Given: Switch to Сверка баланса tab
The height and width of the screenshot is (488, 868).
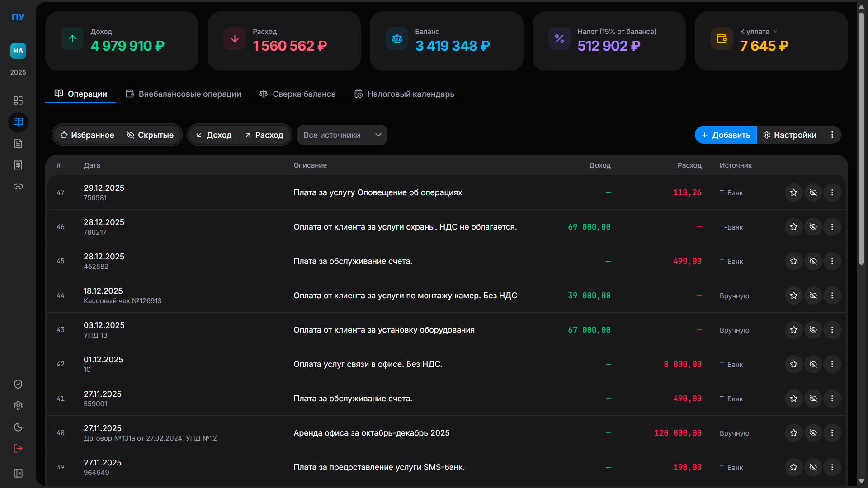Looking at the screenshot, I should click(297, 94).
